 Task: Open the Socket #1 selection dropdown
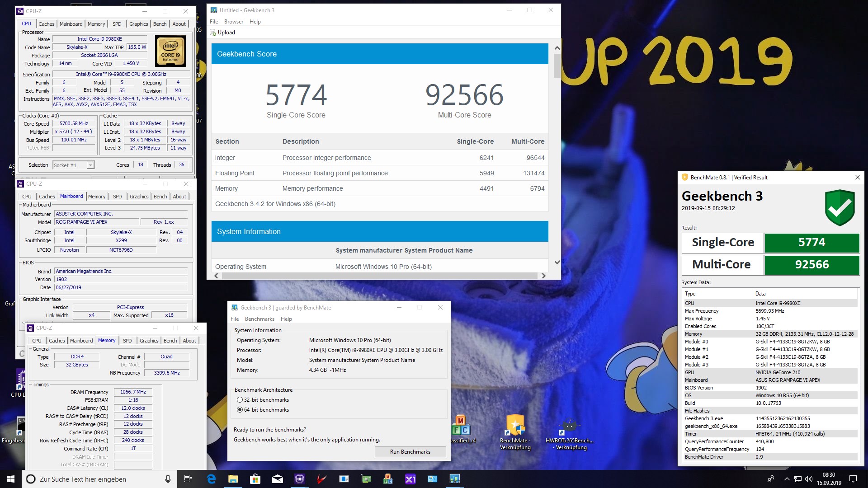(x=73, y=165)
